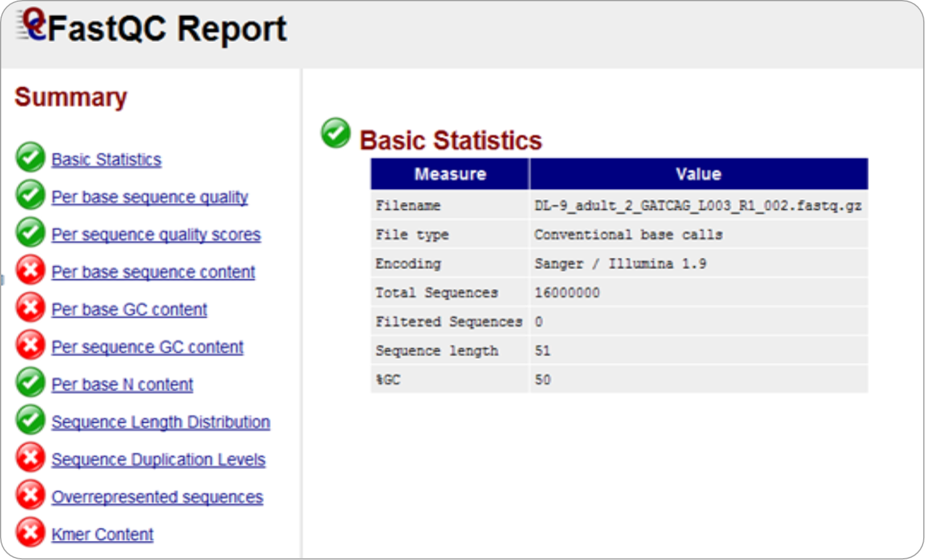Select the Sequence length measure cell
Viewport: 925px width, 560px height.
tap(450, 350)
